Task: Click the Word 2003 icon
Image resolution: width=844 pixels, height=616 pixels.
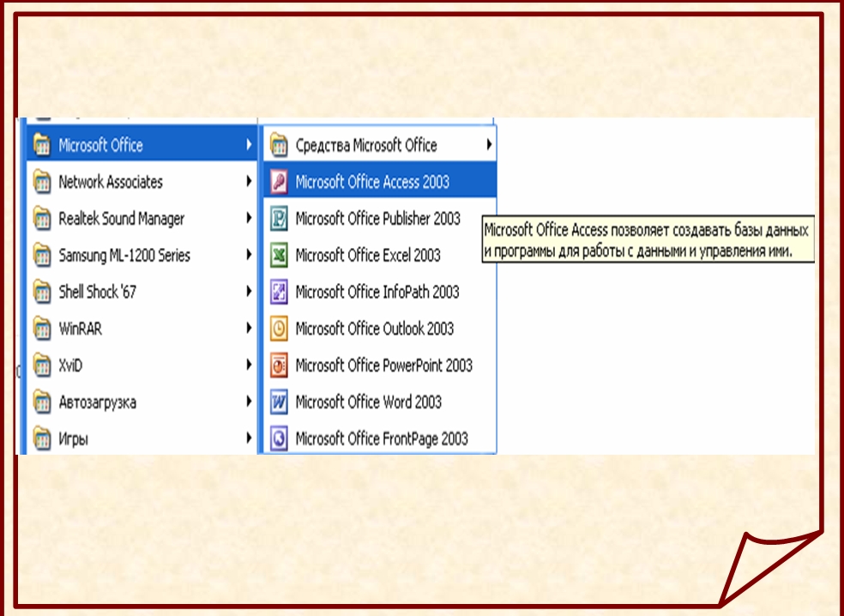Action: click(279, 402)
